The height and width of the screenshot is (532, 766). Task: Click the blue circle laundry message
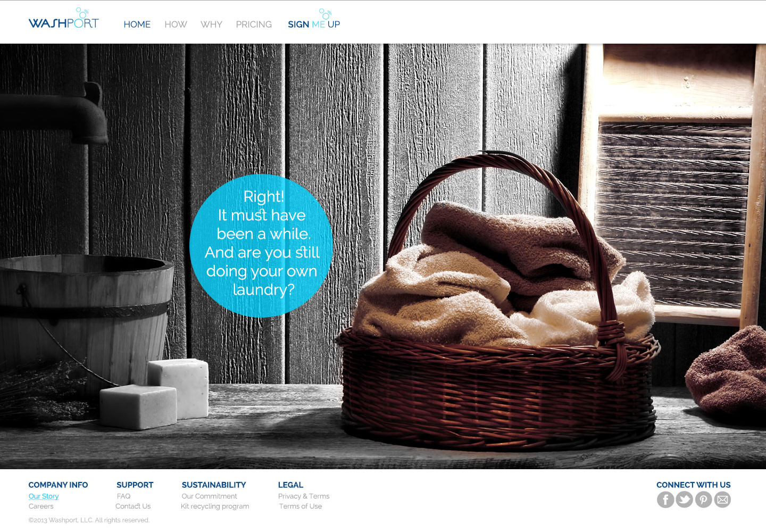[261, 246]
